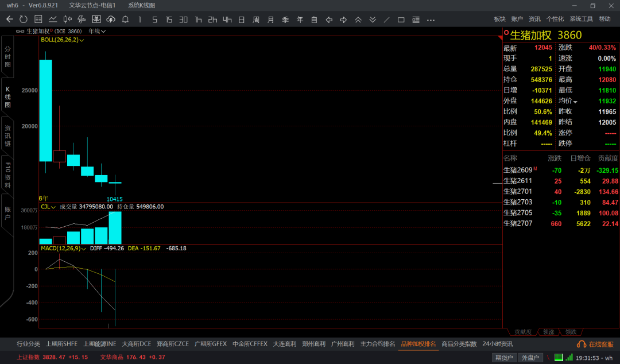The image size is (620, 364).
Task: Open the price alert bell icon
Action: click(x=125, y=20)
